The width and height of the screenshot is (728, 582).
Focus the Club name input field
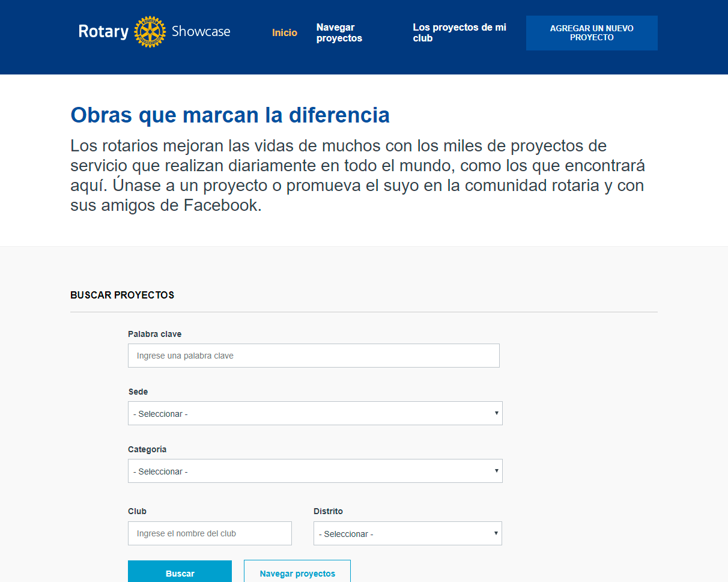click(x=210, y=533)
